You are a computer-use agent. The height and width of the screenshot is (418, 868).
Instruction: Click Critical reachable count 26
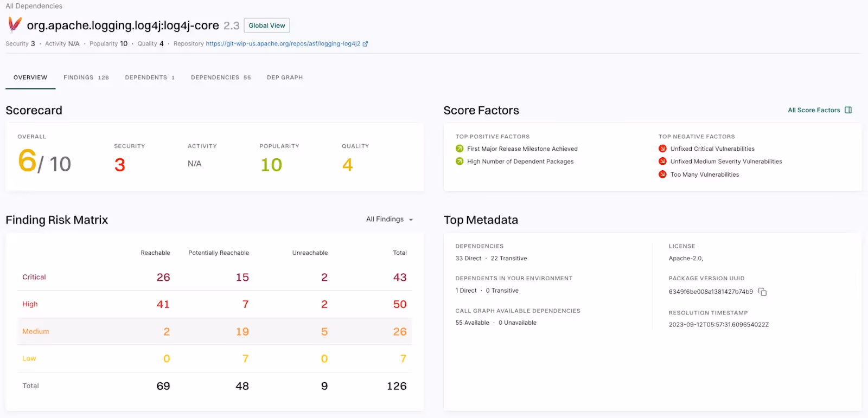[163, 277]
